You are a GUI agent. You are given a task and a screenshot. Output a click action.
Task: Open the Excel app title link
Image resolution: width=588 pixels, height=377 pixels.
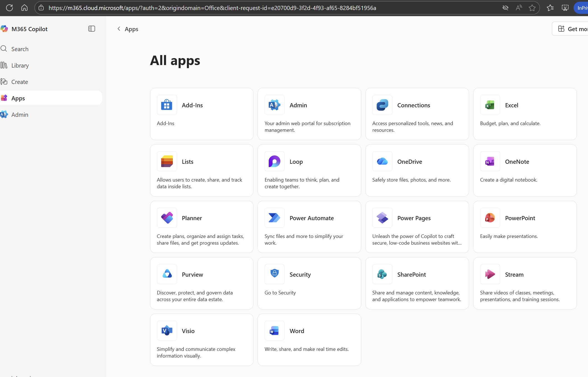[512, 105]
